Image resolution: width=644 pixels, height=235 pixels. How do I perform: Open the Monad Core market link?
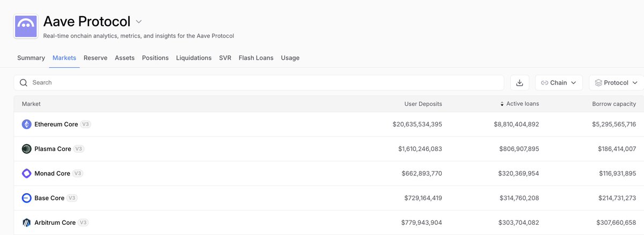tap(52, 174)
